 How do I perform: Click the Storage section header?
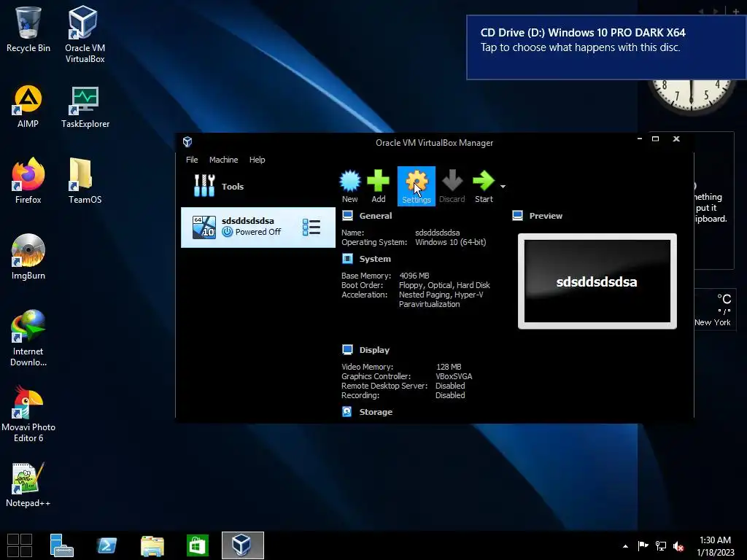pos(376,412)
